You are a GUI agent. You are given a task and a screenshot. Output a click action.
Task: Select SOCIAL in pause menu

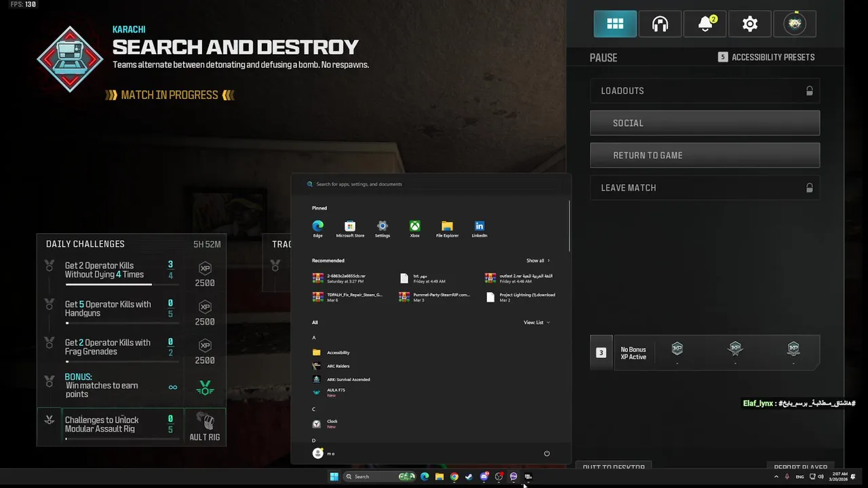705,123
